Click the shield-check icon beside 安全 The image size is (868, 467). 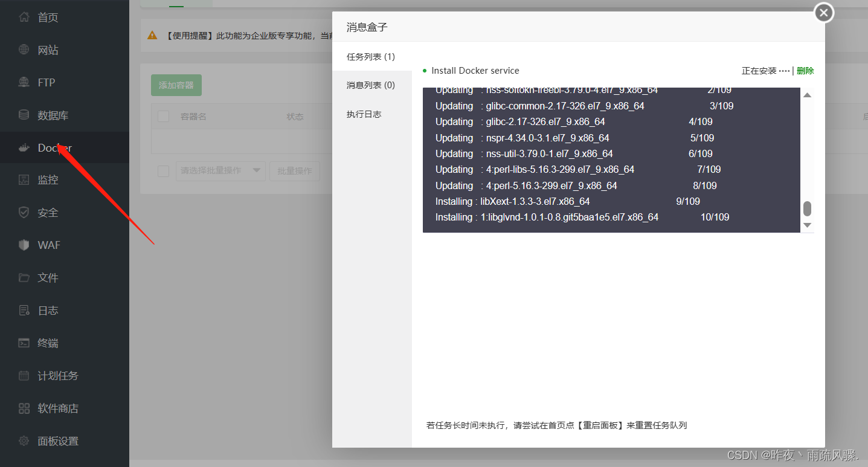[x=24, y=213]
